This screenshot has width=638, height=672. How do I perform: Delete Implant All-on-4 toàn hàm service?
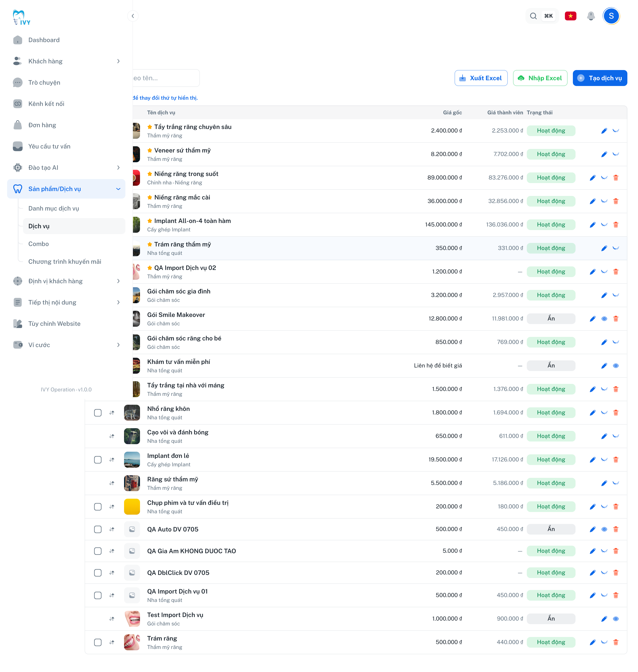616,225
